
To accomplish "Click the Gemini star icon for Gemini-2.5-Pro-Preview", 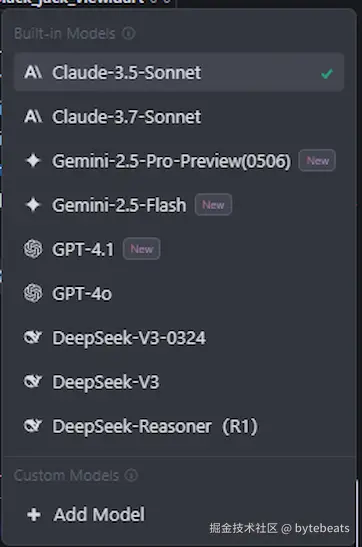I will pos(33,160).
